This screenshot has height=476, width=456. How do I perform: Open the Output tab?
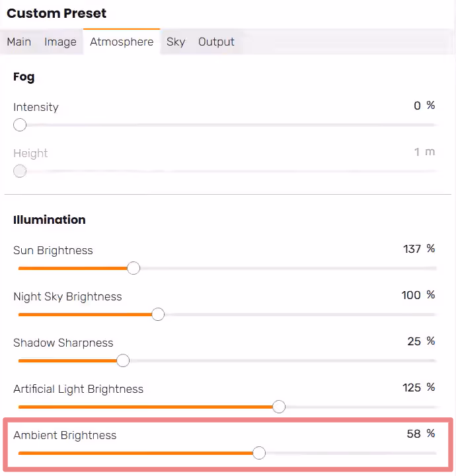pyautogui.click(x=216, y=42)
